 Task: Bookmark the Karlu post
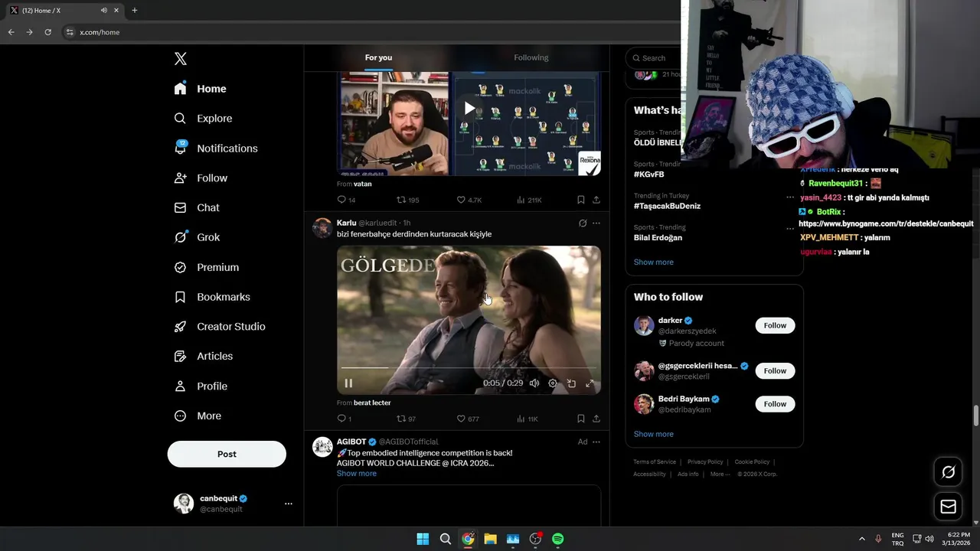580,419
